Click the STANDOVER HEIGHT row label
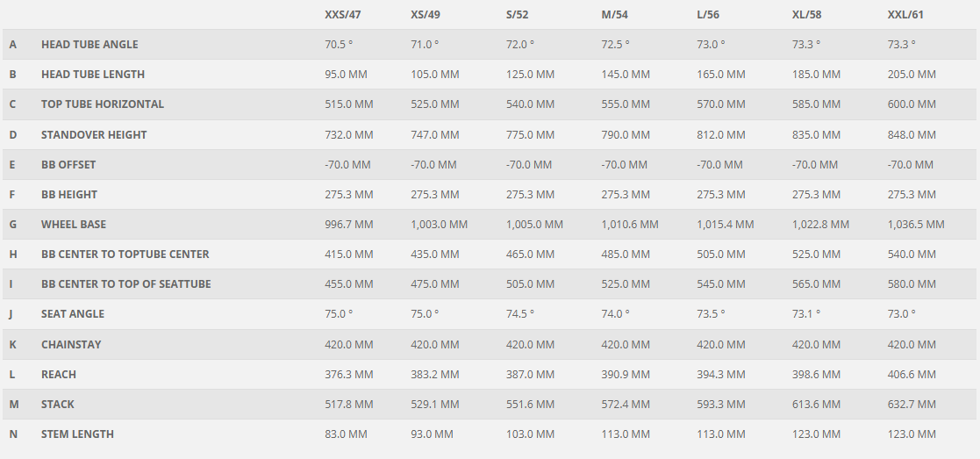This screenshot has height=459, width=980. click(x=94, y=135)
